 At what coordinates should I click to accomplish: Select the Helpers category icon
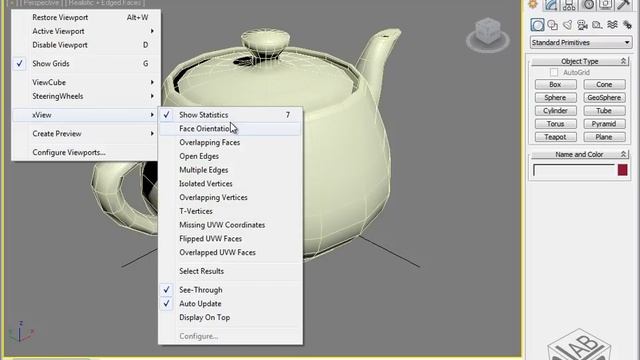pos(597,25)
